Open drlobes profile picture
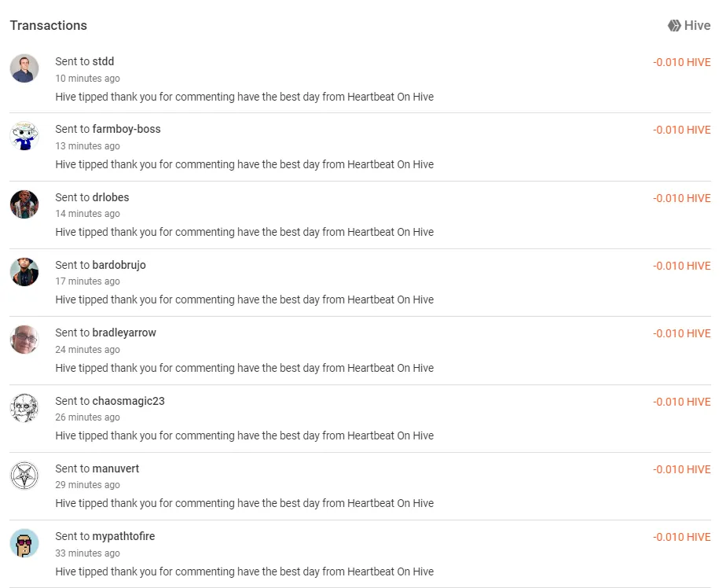The image size is (726, 588). point(24,204)
